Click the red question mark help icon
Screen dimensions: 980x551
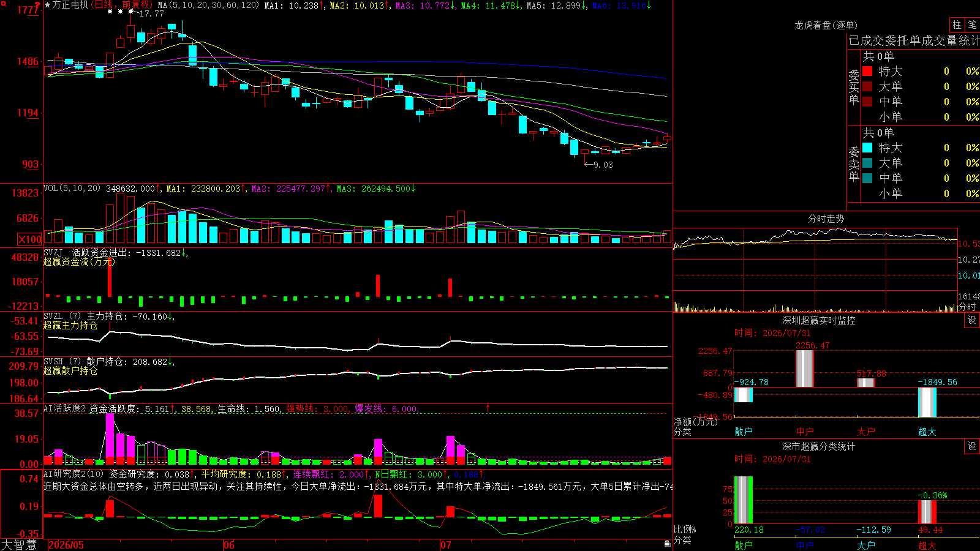click(38, 5)
